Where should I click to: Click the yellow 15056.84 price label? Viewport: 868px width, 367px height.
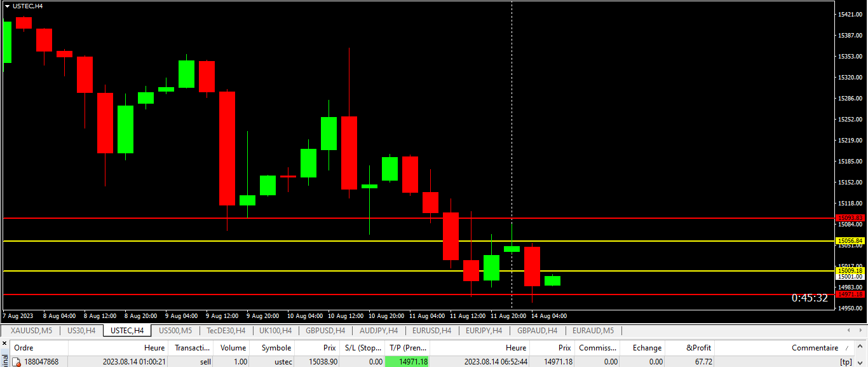850,241
